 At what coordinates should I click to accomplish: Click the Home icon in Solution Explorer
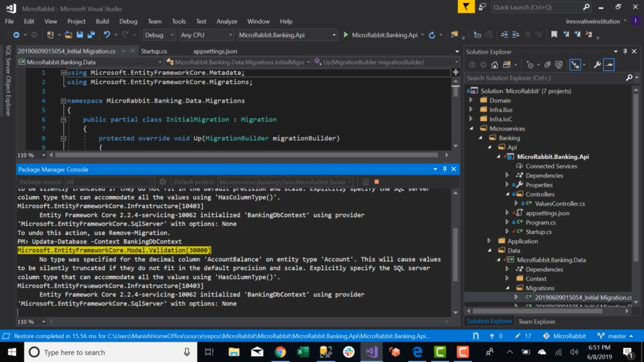(495, 65)
